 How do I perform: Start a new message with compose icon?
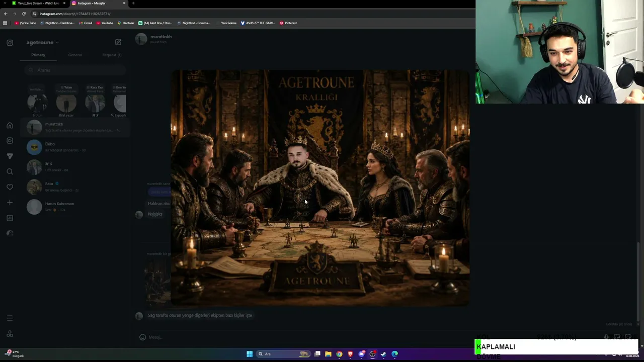tap(118, 42)
